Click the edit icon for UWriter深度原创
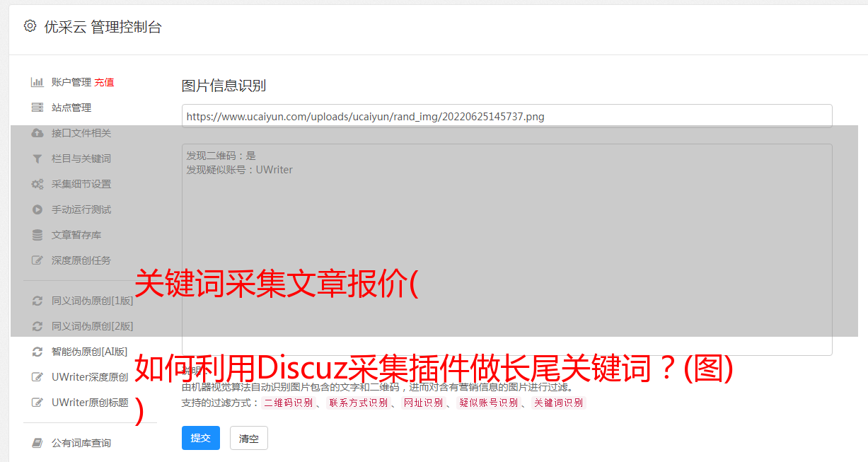Viewport: 868px width, 462px height. point(37,377)
